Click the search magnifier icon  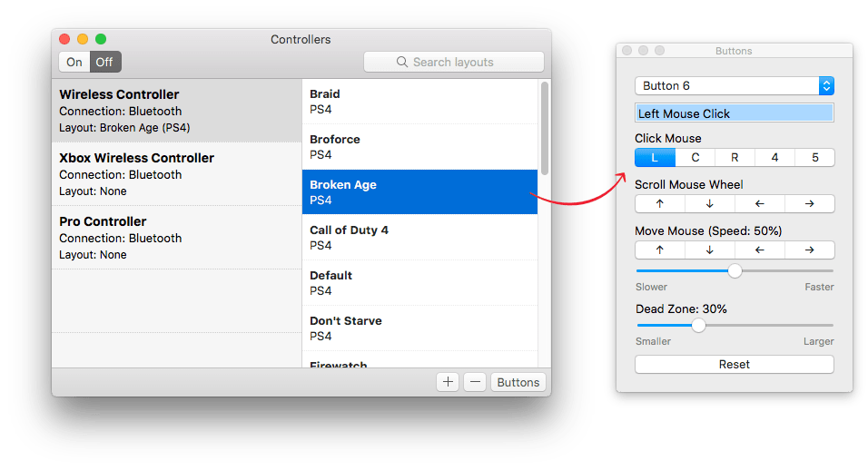402,62
